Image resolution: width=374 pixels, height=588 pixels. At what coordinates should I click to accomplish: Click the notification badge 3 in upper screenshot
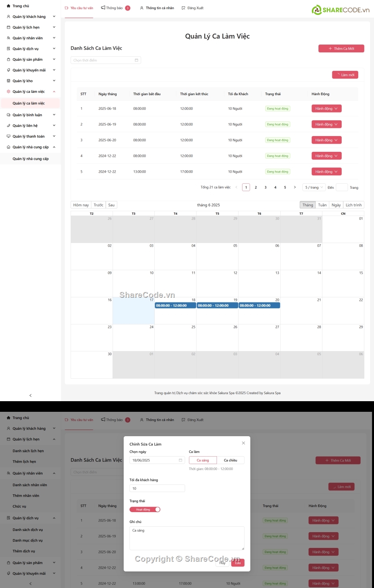pyautogui.click(x=128, y=8)
